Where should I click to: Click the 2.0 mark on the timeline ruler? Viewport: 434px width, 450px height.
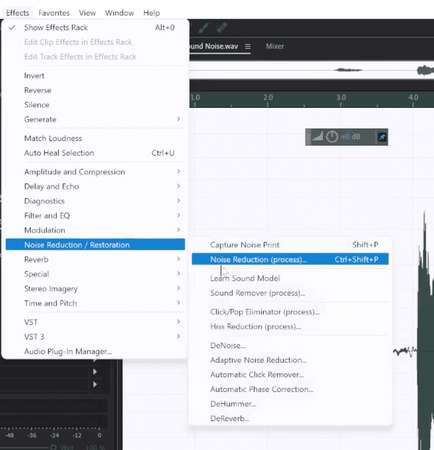click(x=268, y=98)
